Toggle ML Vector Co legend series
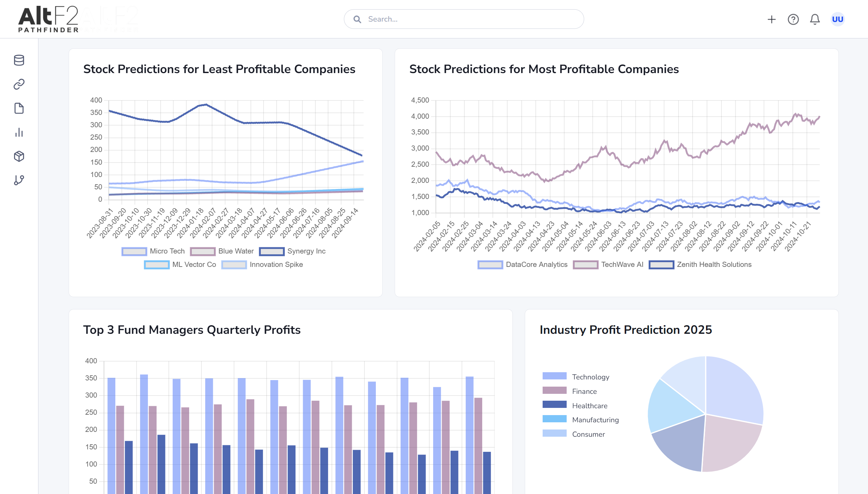The width and height of the screenshot is (868, 494). [x=180, y=264]
